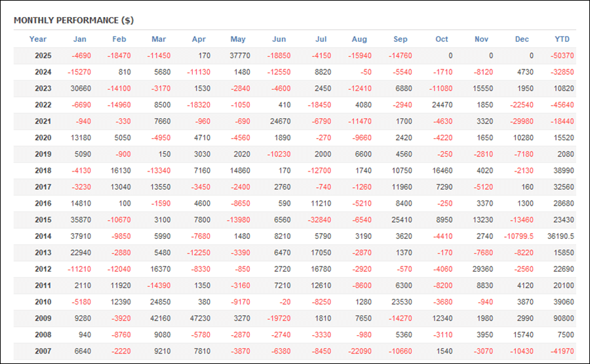Screen dimensions: 590x364
Task: Select the 2013 year row label
Action: point(43,253)
